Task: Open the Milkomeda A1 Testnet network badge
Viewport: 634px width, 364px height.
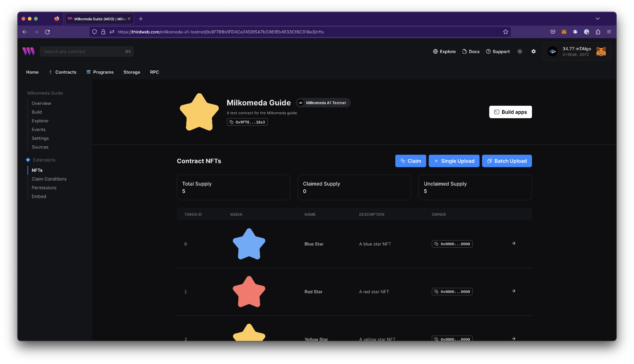Action: point(323,103)
